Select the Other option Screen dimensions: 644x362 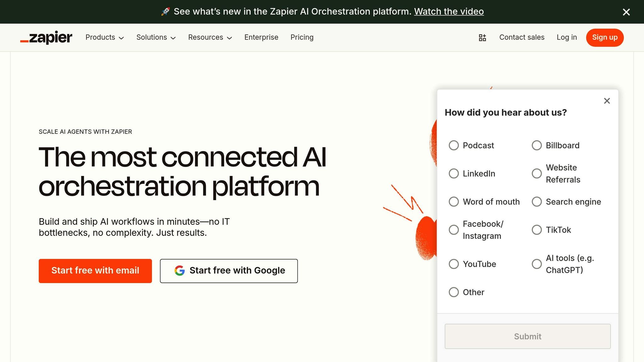454,292
